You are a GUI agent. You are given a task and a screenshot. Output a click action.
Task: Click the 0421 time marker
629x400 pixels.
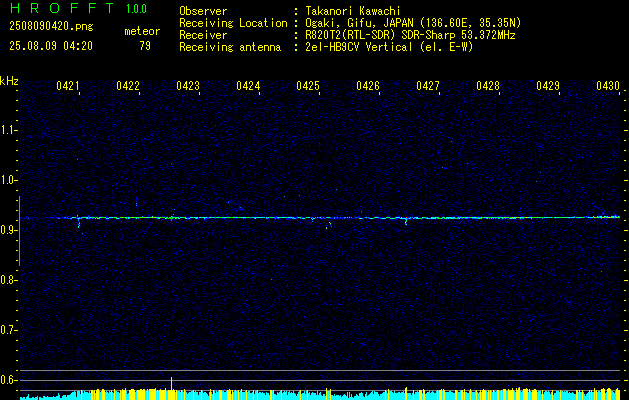click(x=67, y=85)
